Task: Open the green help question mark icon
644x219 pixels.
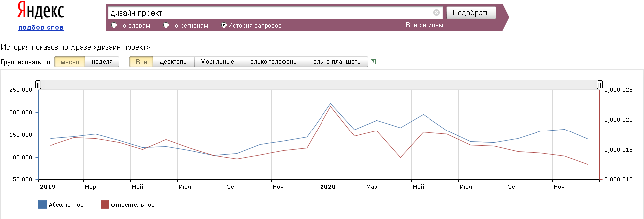Action: [x=373, y=62]
